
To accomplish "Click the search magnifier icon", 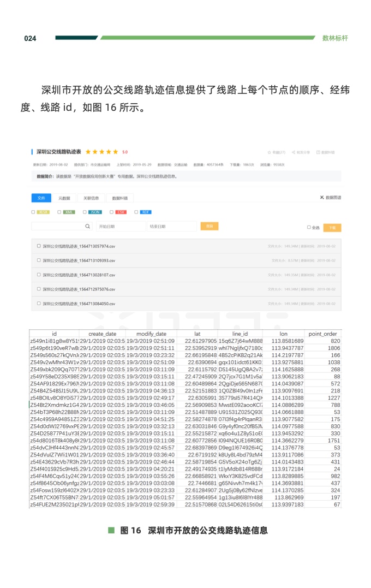I will pyautogui.click(x=88, y=226).
